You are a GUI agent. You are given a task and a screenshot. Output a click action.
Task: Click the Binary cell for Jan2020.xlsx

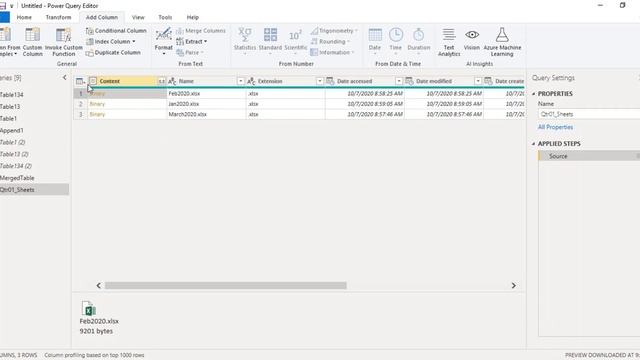click(127, 104)
